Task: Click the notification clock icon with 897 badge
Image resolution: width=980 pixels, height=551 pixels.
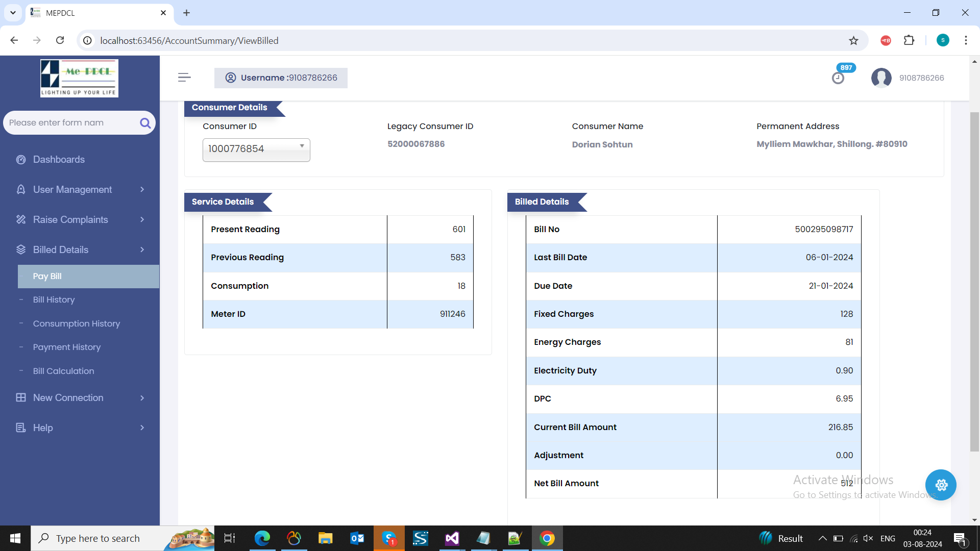Action: click(x=838, y=78)
